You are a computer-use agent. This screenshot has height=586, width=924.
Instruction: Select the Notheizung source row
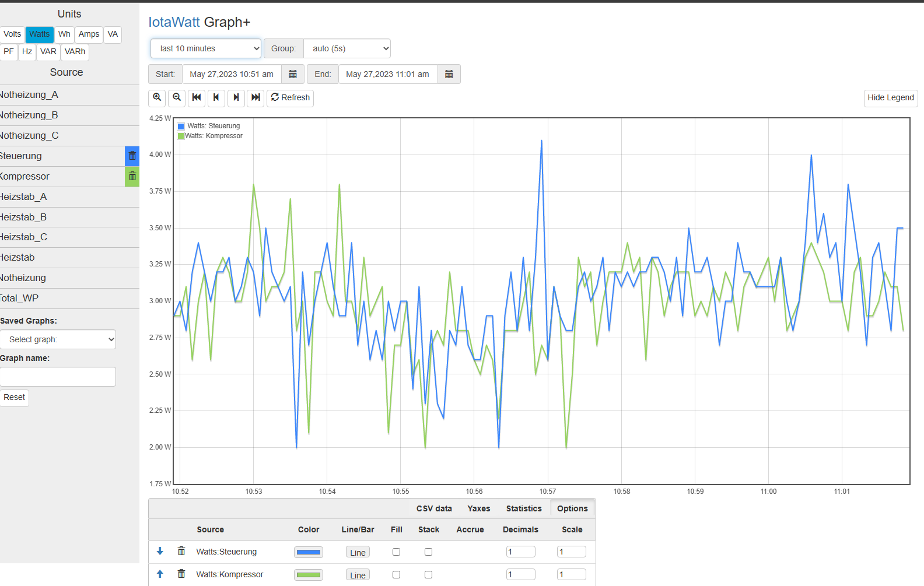69,278
